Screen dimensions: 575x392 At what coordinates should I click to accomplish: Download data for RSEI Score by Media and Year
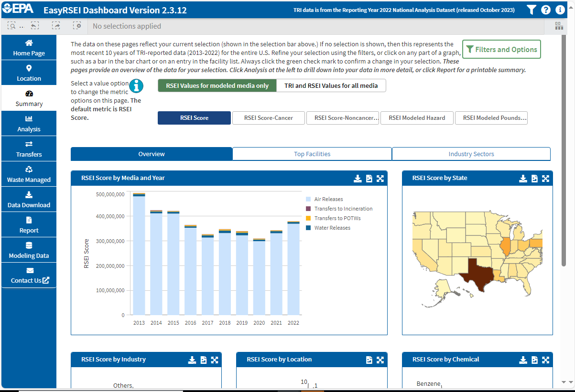point(358,178)
